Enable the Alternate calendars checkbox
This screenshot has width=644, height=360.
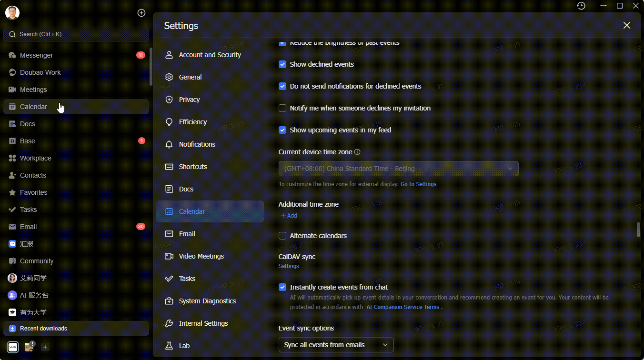click(282, 236)
